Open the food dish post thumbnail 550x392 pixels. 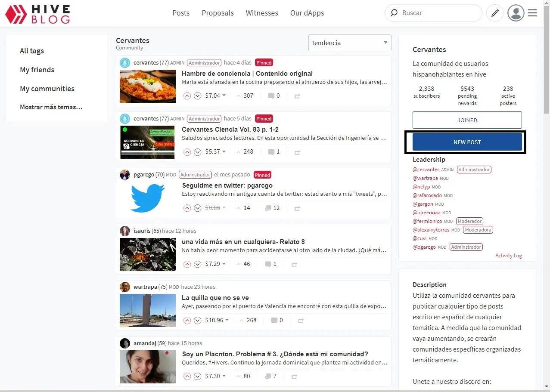148,86
